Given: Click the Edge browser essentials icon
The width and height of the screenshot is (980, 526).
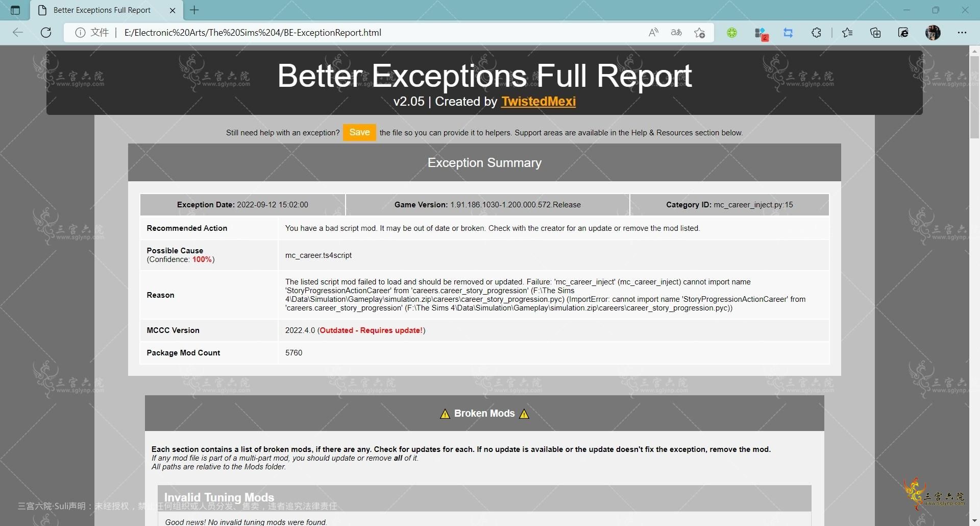Looking at the screenshot, I should click(903, 33).
